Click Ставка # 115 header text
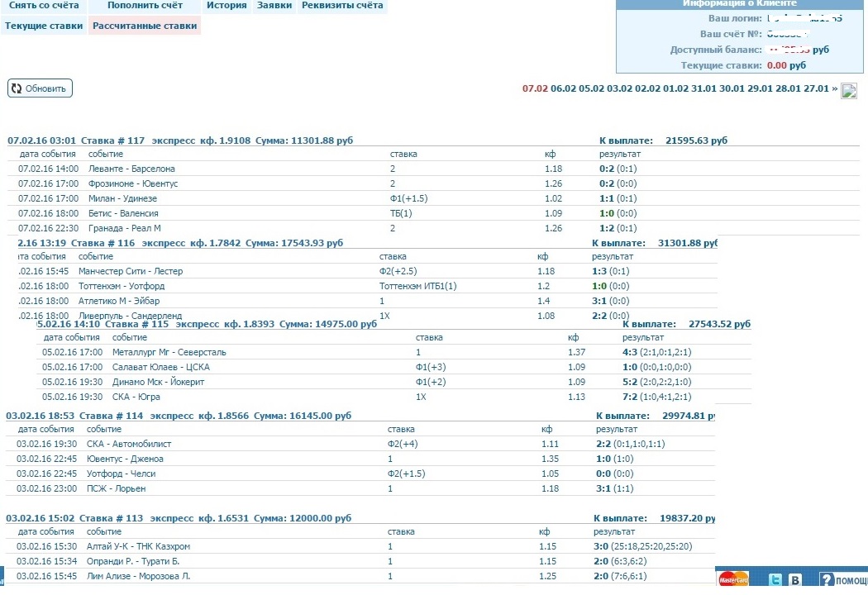 pos(136,324)
